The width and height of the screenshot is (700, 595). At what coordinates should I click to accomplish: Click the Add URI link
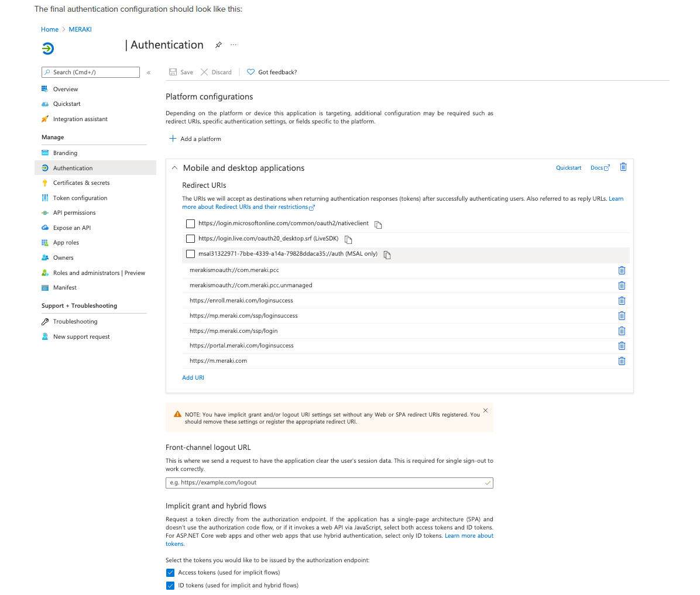tap(193, 377)
